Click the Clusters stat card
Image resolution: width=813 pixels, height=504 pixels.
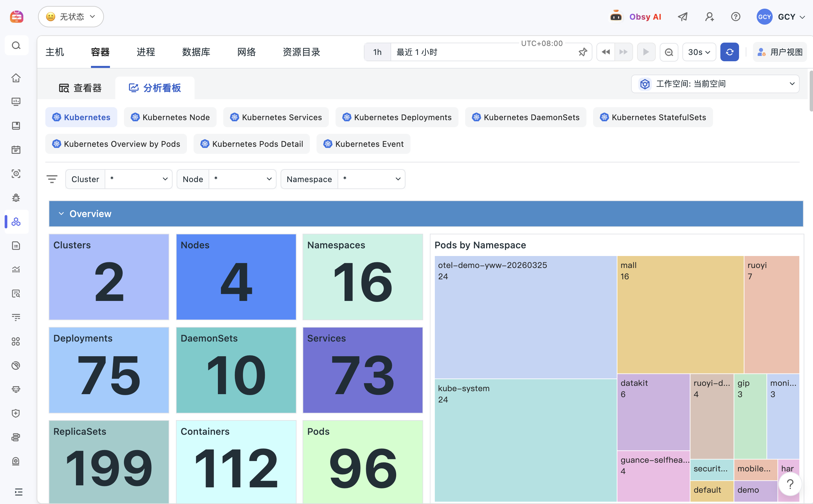pyautogui.click(x=109, y=277)
